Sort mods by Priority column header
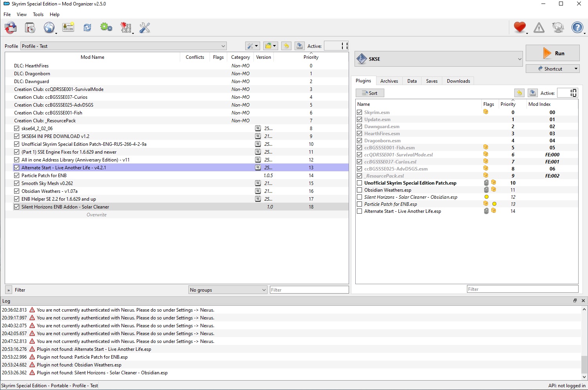Viewport: 588px width, 390px height. click(311, 57)
